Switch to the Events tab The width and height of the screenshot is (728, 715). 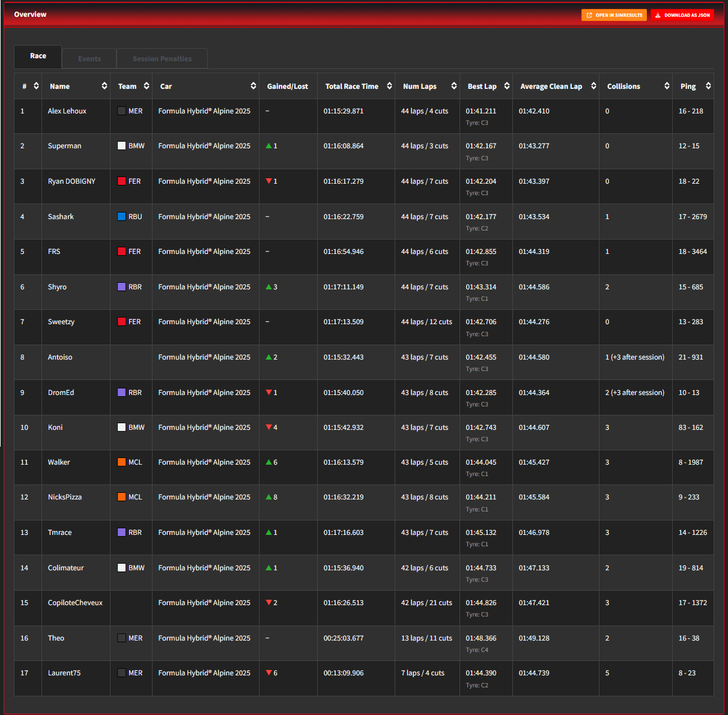[89, 59]
